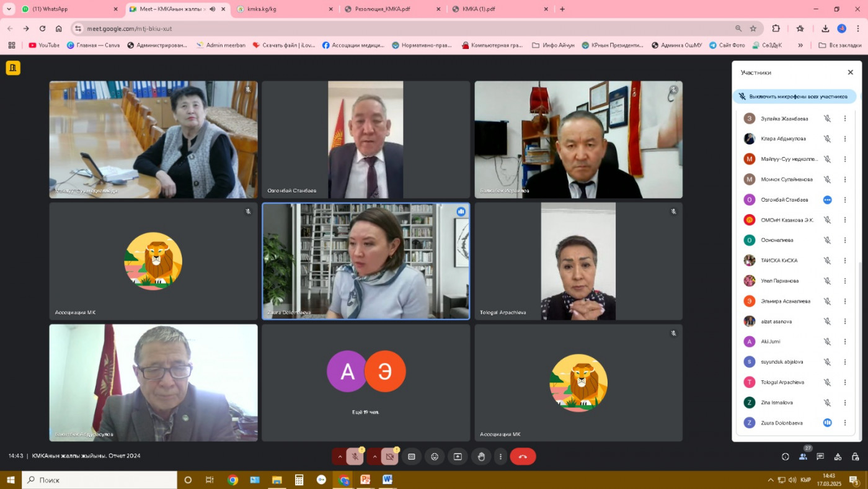
Task: Toggle closed captions button
Action: point(411,457)
